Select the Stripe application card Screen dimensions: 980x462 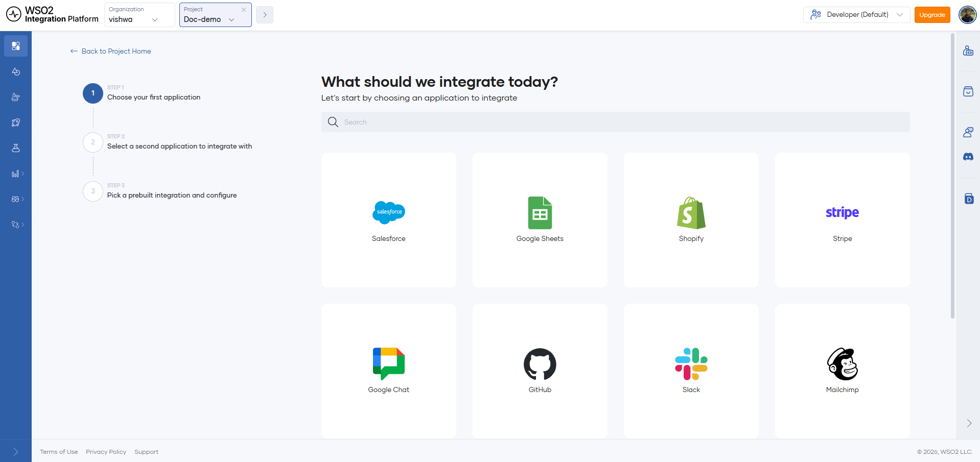pyautogui.click(x=843, y=220)
